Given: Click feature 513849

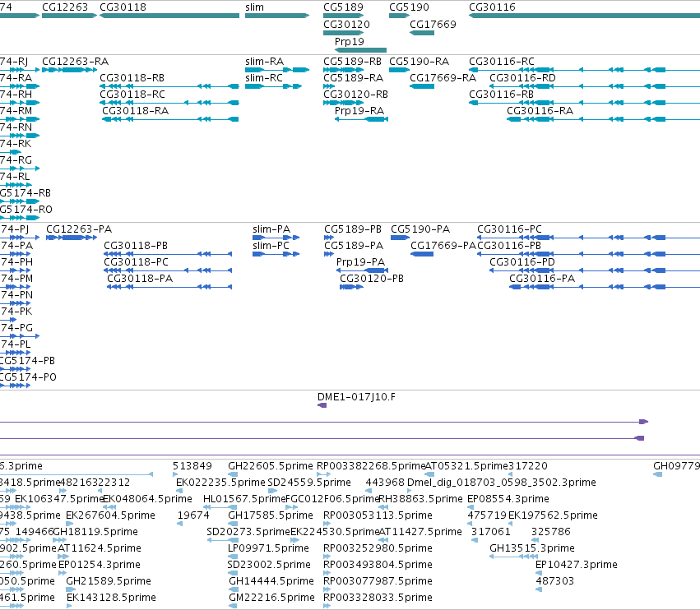Looking at the screenshot, I should pos(192,466).
